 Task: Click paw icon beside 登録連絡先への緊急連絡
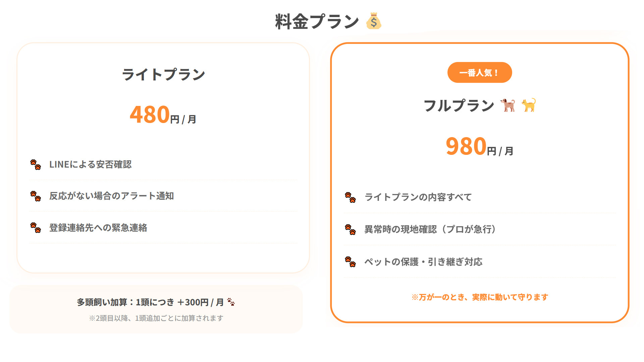(36, 228)
